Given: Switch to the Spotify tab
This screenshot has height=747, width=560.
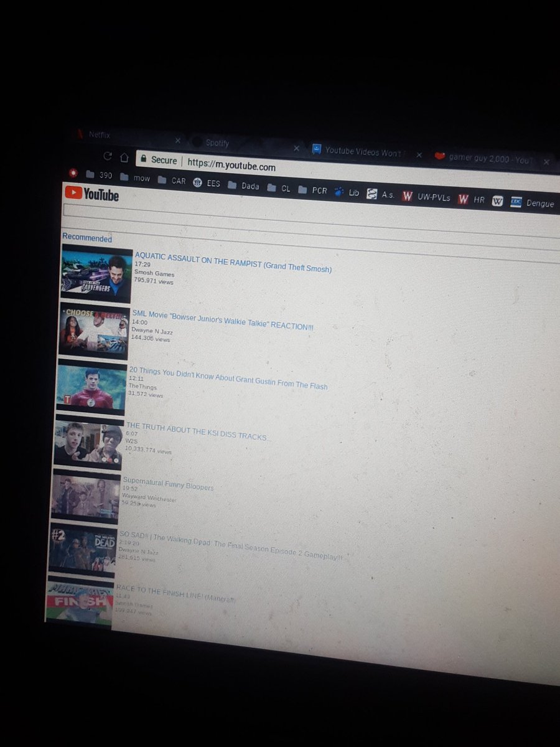Looking at the screenshot, I should click(246, 144).
